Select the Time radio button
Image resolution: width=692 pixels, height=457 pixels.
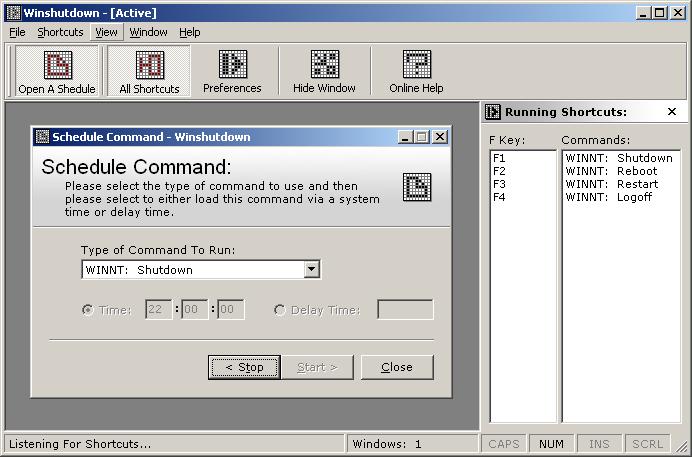[88, 310]
